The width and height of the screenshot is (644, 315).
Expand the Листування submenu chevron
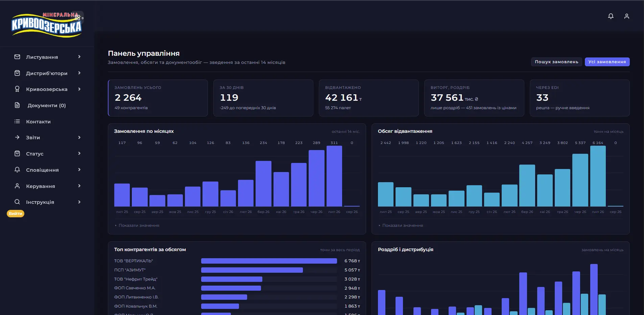point(79,57)
